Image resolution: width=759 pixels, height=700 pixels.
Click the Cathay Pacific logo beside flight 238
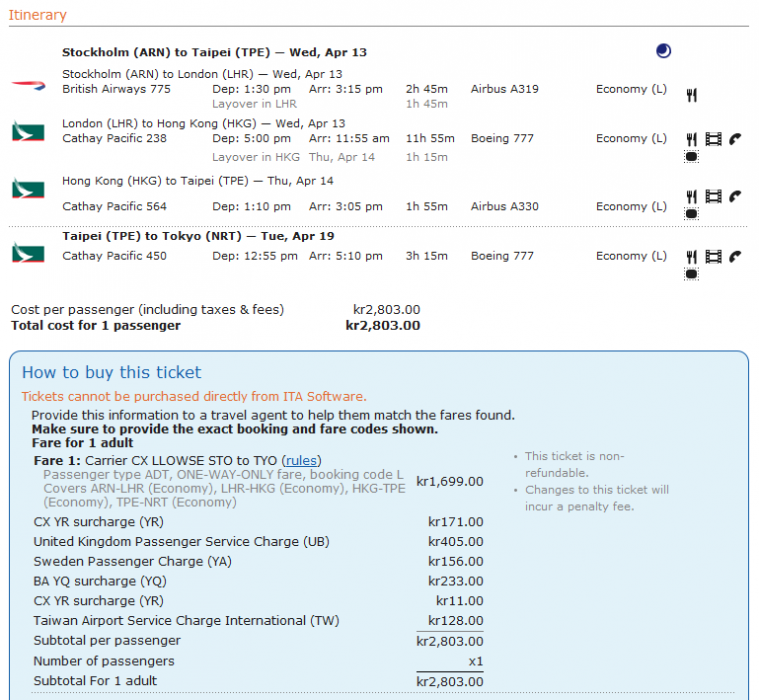[x=28, y=132]
